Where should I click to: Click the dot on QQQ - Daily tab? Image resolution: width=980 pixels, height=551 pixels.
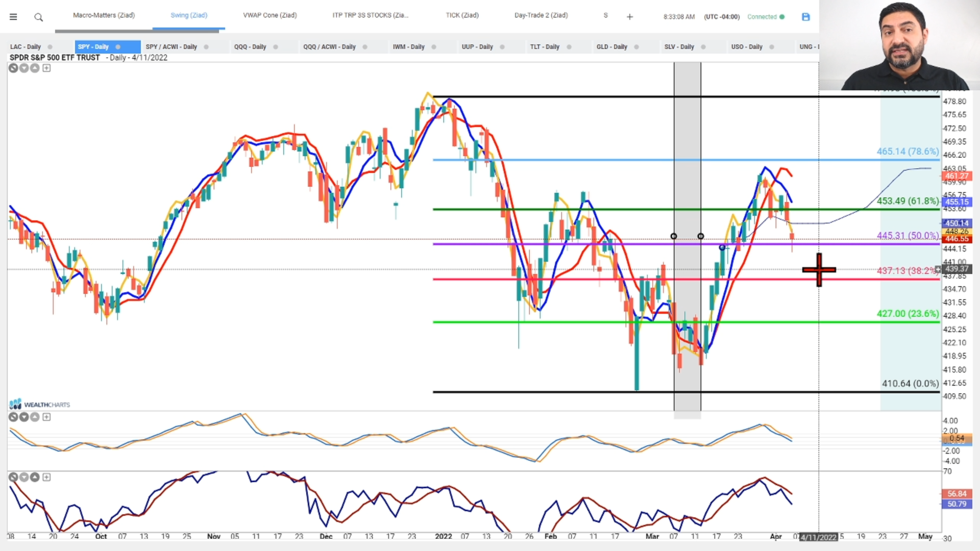[276, 47]
